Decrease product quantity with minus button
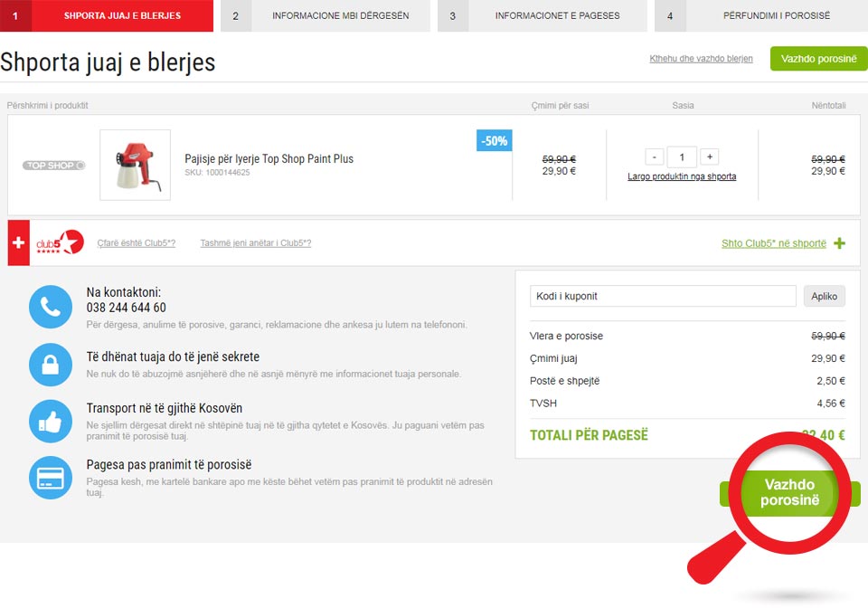Viewport: 868px width, 608px height. tap(655, 157)
